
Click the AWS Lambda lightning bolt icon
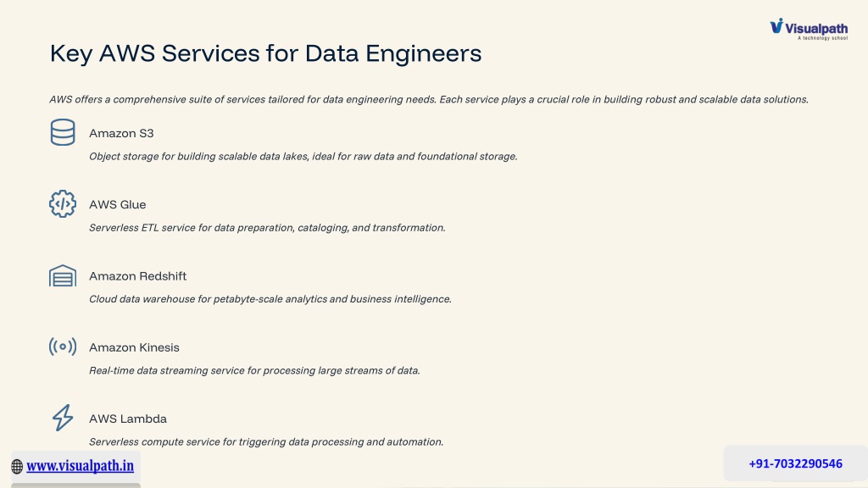(63, 418)
